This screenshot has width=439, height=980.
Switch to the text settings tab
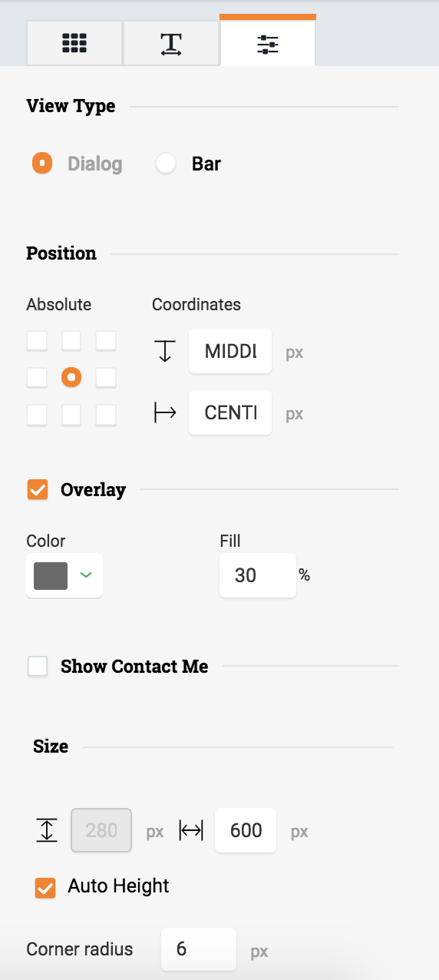(170, 43)
